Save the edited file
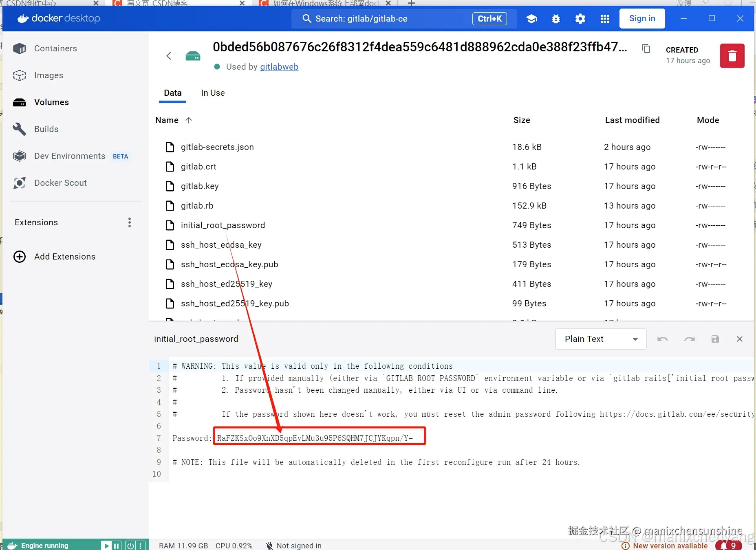 (x=715, y=339)
